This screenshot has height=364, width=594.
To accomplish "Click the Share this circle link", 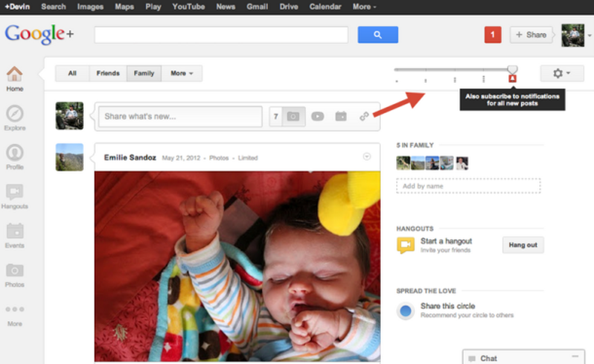I will [448, 306].
